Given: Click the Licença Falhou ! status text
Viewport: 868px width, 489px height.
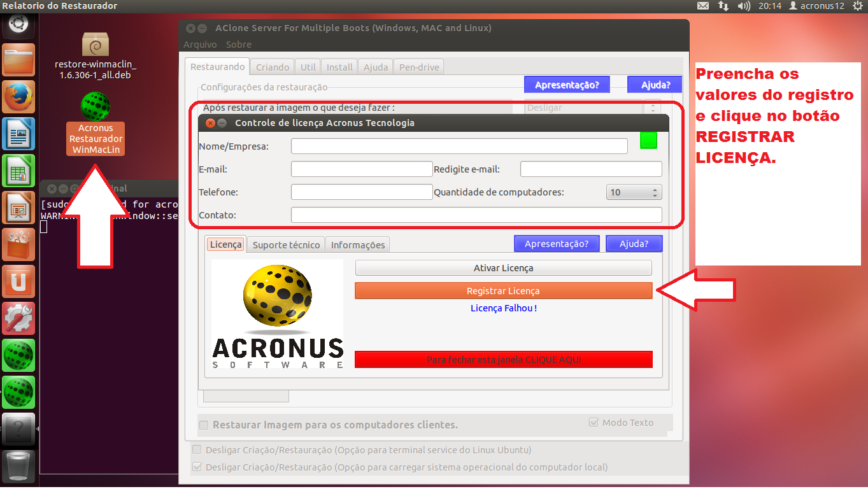Looking at the screenshot, I should tap(503, 308).
